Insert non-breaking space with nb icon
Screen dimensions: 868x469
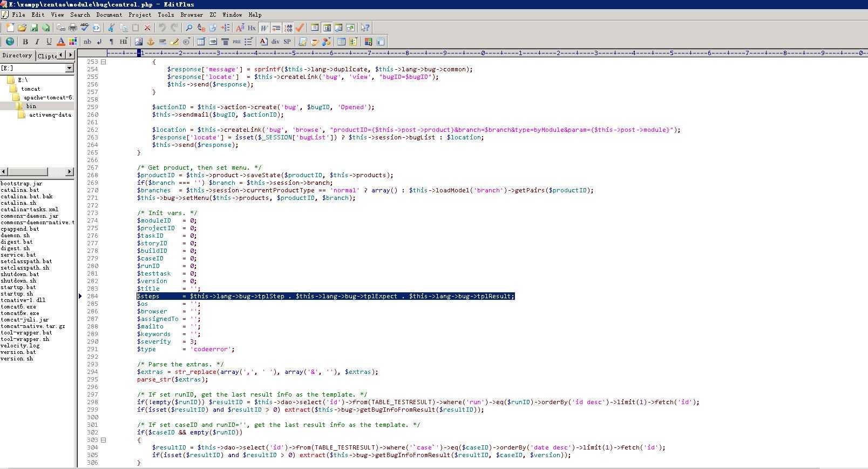pyautogui.click(x=87, y=42)
